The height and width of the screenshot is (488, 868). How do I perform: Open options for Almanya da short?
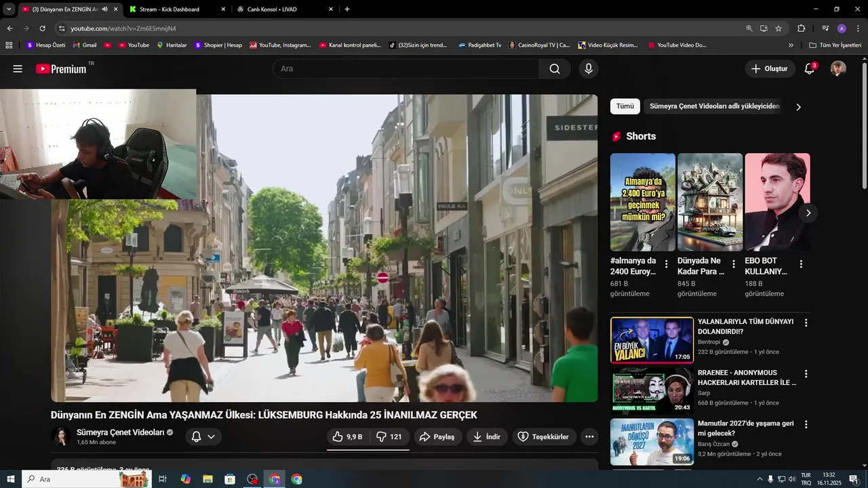[x=666, y=264]
